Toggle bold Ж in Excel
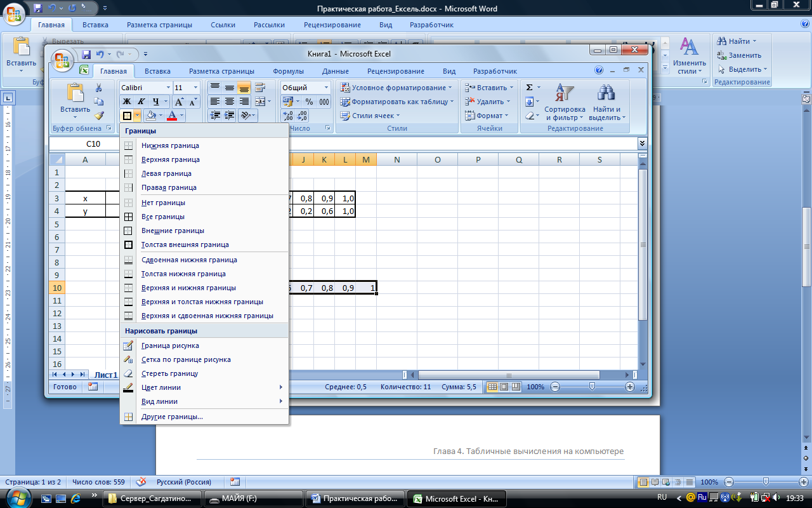Screen dimensions: 812x508 126,102
